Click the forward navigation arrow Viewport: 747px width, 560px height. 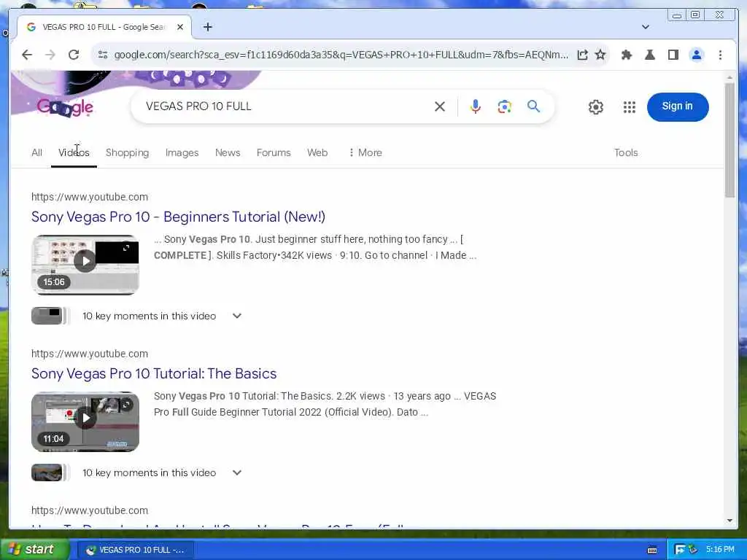click(x=50, y=55)
